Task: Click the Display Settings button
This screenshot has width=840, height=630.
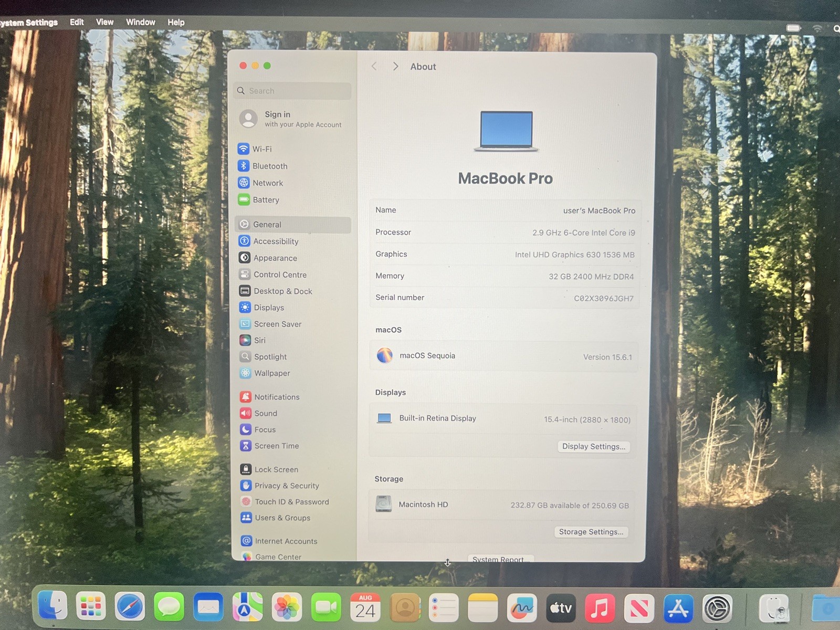Action: 594,446
